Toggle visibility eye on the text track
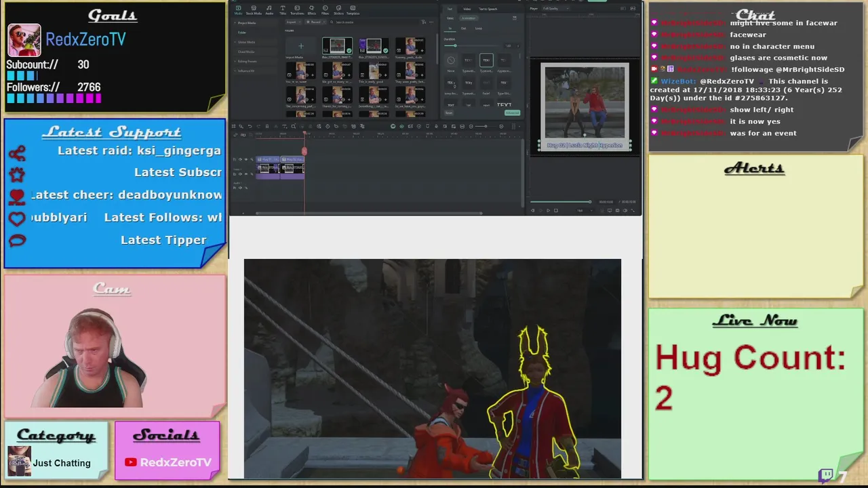The width and height of the screenshot is (868, 488). [246, 159]
